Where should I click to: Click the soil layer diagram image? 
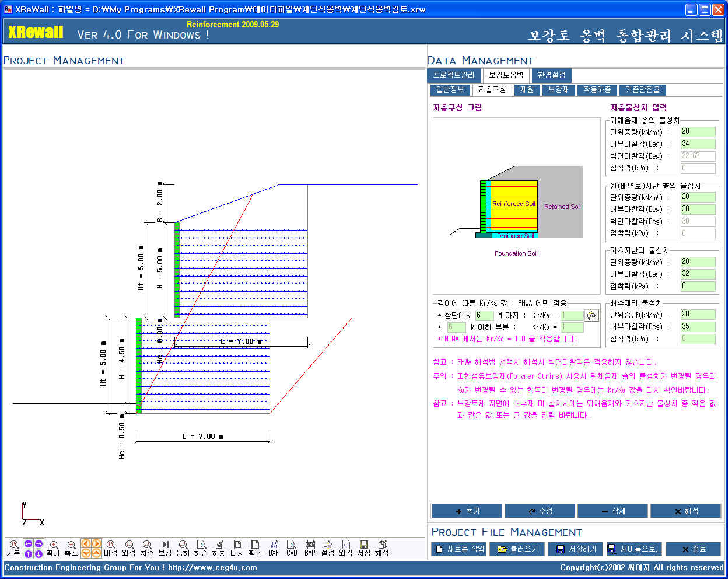tap(516, 205)
